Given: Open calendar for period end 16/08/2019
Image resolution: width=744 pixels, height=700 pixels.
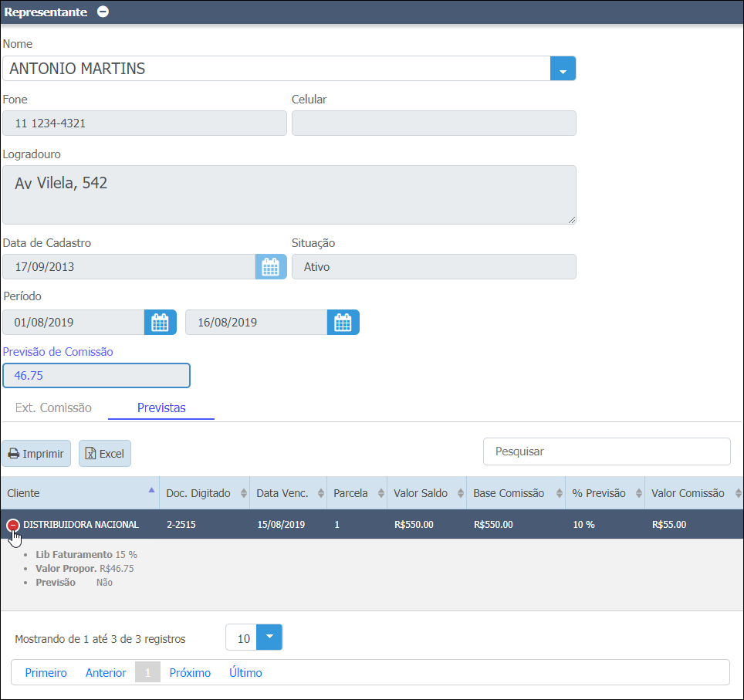Looking at the screenshot, I should [343, 323].
